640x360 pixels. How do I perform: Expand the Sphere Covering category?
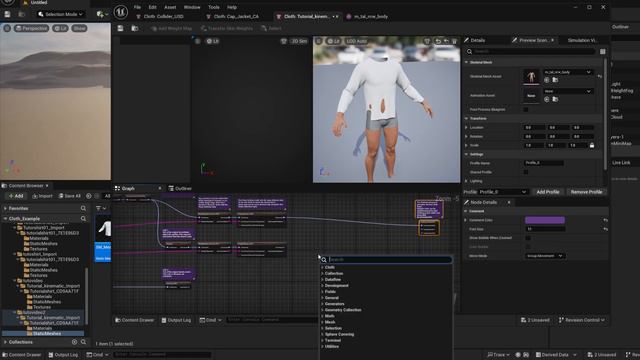click(x=322, y=334)
